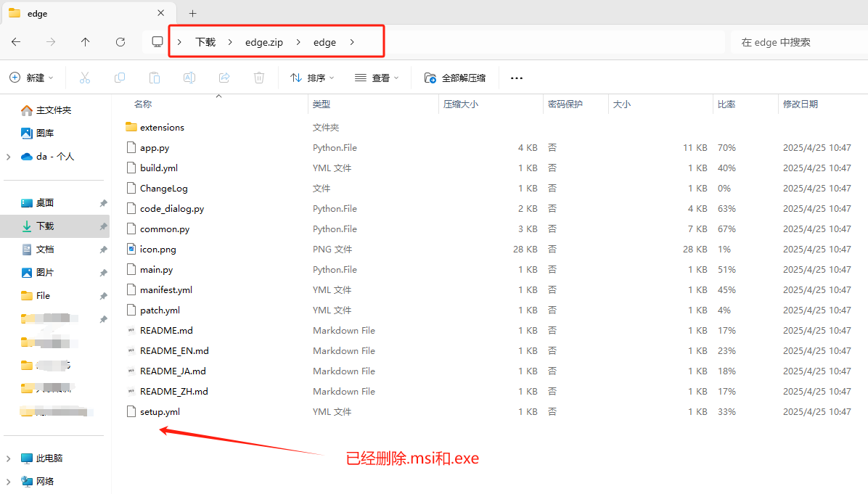This screenshot has width=868, height=494.
Task: Sort by Size (大小) column header
Action: pos(622,104)
